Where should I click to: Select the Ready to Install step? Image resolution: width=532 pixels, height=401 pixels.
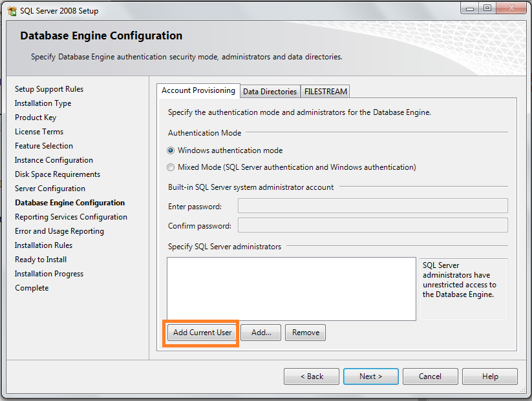[41, 260]
